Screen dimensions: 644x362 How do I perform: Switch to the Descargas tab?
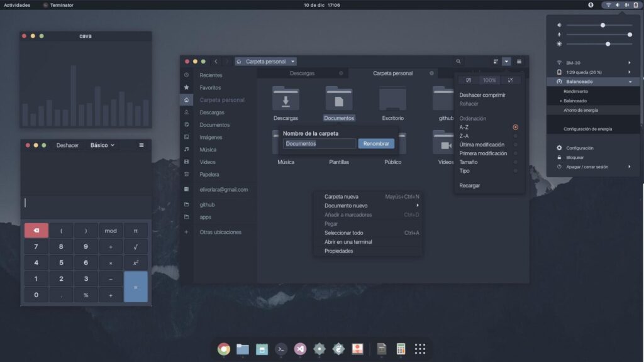(303, 74)
